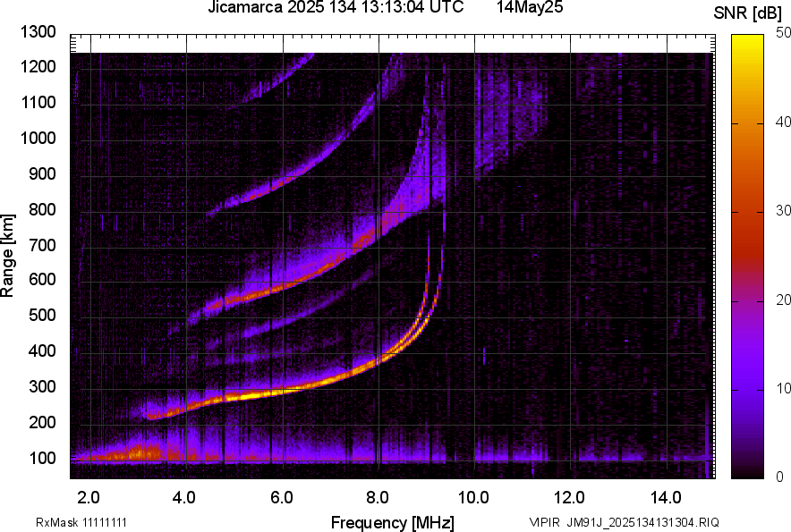Click the colorbar value "30"
Screen dimensions: 791x532
coord(783,211)
